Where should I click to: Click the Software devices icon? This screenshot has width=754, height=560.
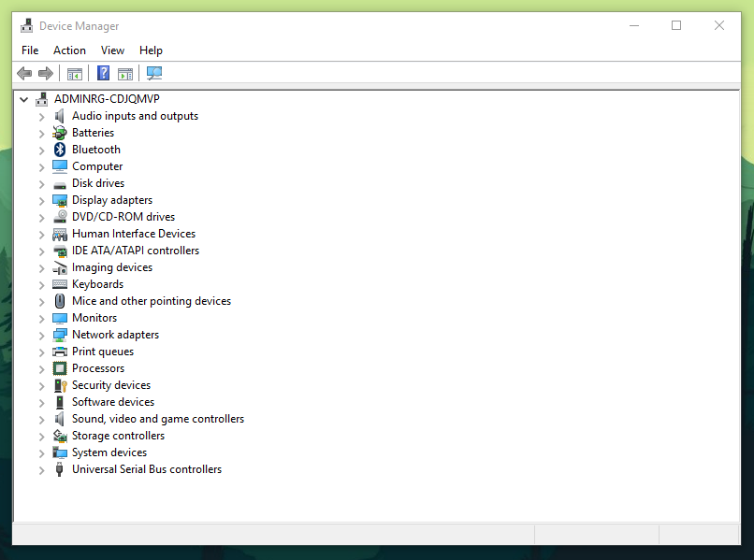[x=60, y=402]
